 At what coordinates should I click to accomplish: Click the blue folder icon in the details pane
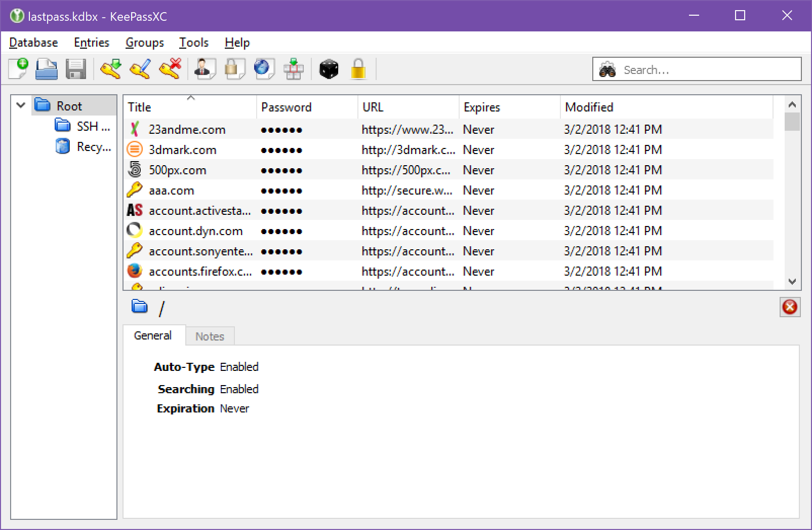[140, 306]
